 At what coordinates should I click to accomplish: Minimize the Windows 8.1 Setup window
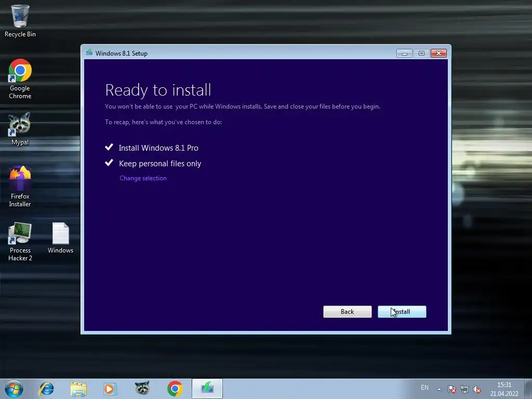[404, 54]
